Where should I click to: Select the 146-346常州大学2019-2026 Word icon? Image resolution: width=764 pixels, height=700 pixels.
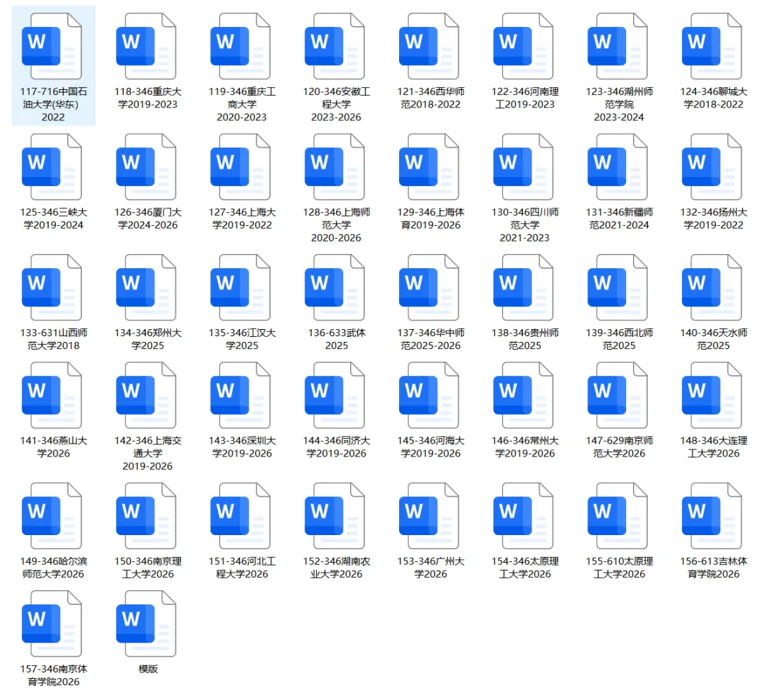click(x=523, y=395)
